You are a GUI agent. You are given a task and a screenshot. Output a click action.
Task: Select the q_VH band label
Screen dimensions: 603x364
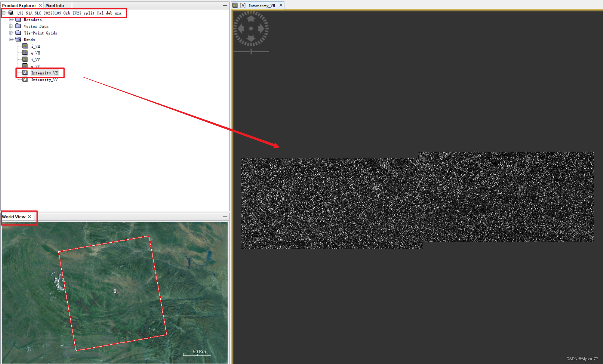click(x=36, y=53)
